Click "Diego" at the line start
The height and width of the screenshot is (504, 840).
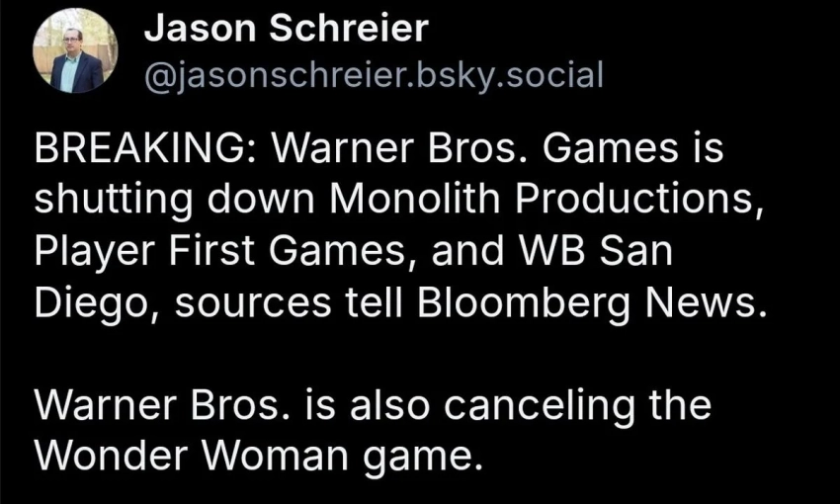click(x=89, y=299)
